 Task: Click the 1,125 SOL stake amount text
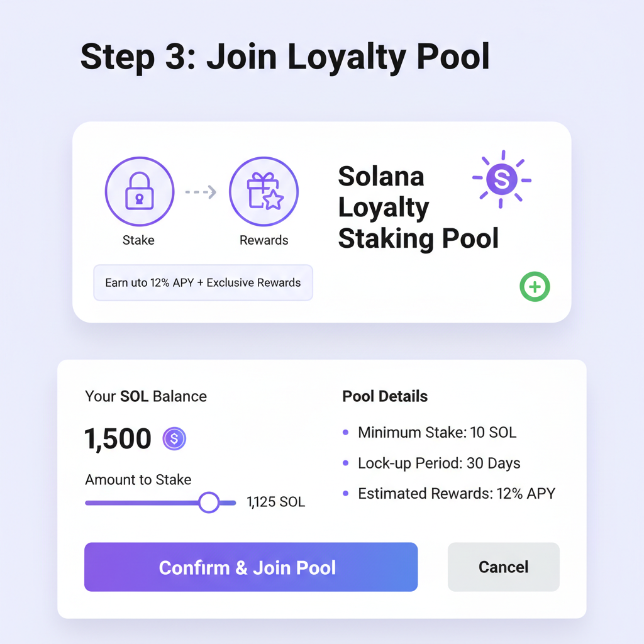[x=275, y=502]
